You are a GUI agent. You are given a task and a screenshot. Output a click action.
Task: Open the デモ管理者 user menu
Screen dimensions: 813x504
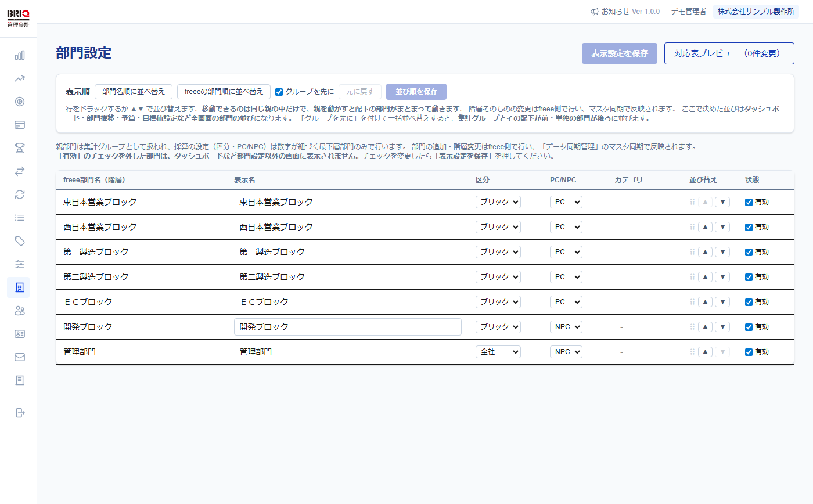click(x=688, y=12)
